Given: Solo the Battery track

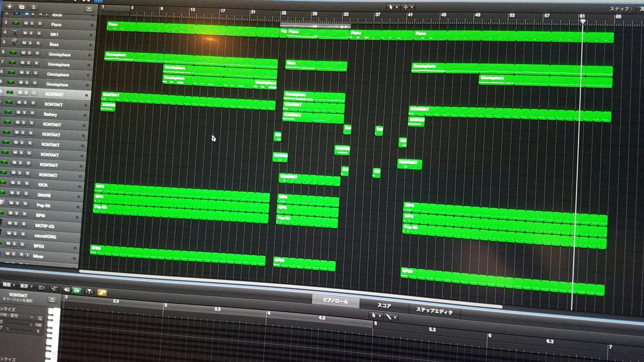Looking at the screenshot, I should tap(23, 114).
